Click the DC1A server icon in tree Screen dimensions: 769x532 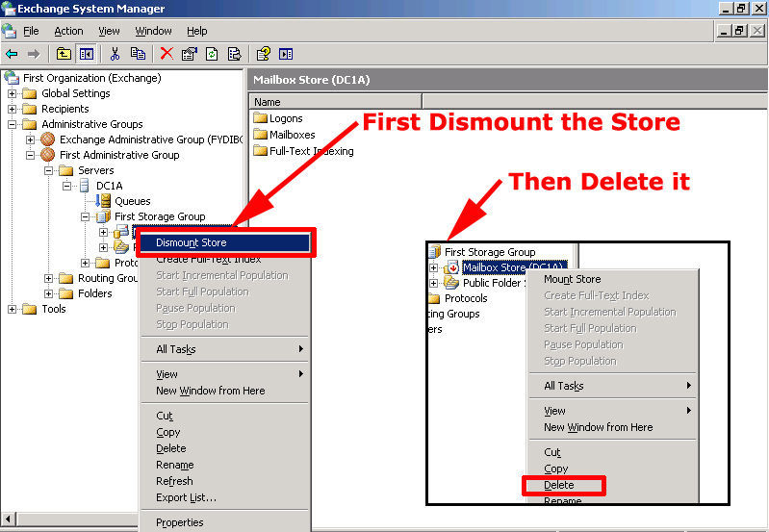click(85, 186)
